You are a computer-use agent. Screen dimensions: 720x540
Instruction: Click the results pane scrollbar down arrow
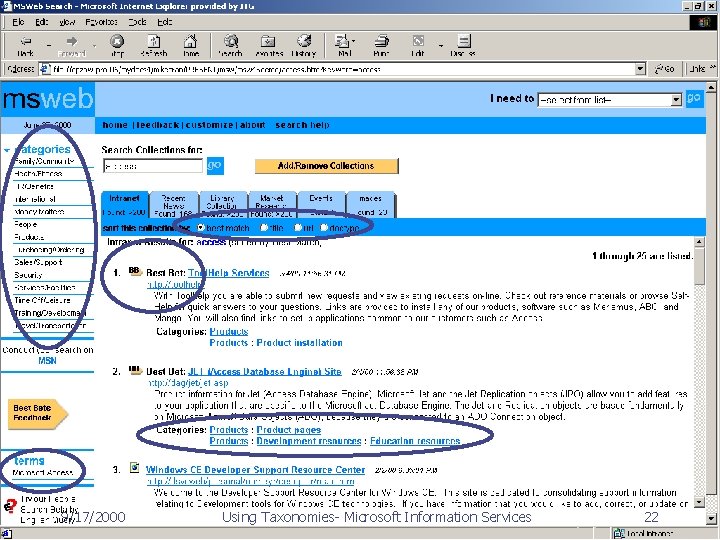tap(698, 503)
